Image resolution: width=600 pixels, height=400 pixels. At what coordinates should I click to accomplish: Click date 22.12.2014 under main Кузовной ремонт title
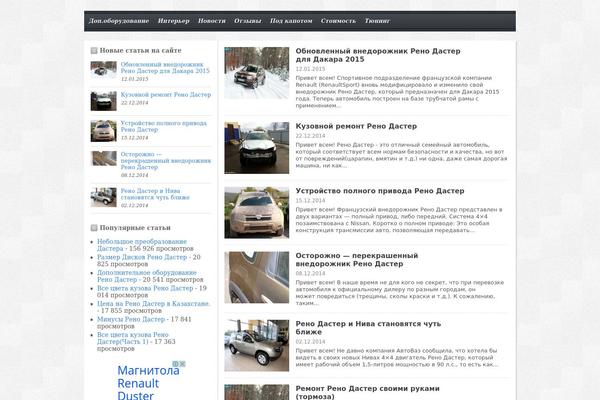[x=310, y=136]
